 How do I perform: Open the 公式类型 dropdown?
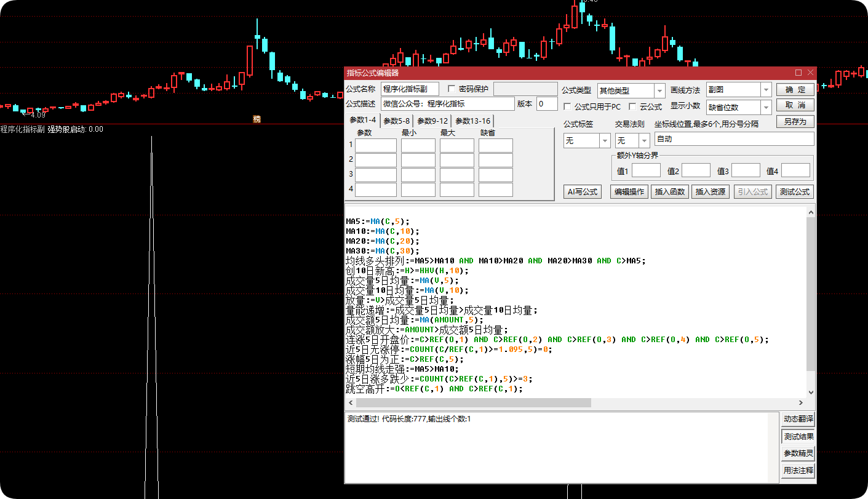click(x=659, y=90)
